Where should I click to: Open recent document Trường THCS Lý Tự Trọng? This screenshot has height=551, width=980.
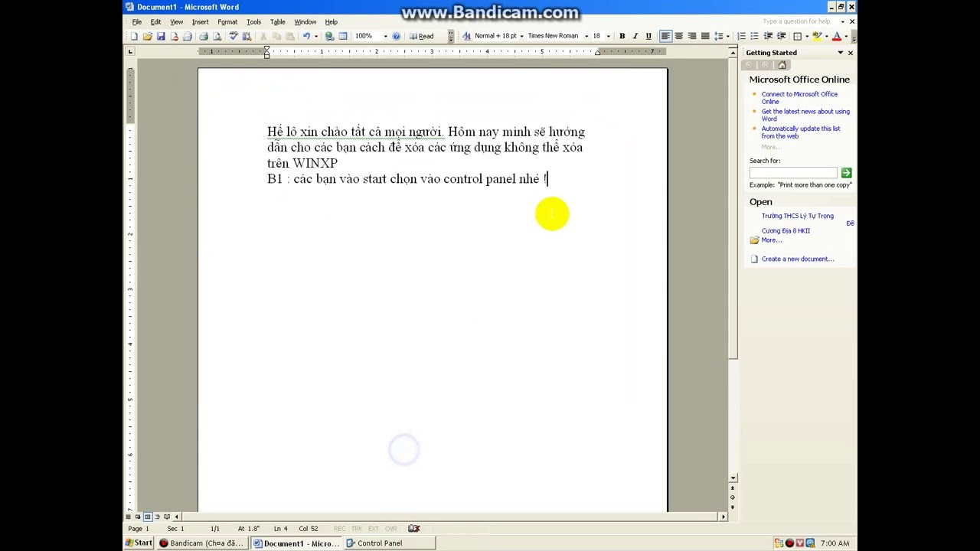(797, 216)
